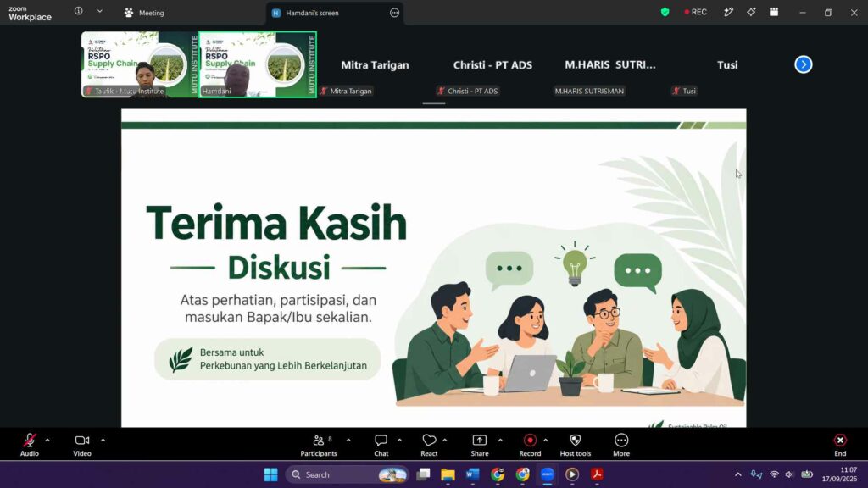The width and height of the screenshot is (868, 488).
Task: Click the green encryption shield icon
Action: [665, 12]
